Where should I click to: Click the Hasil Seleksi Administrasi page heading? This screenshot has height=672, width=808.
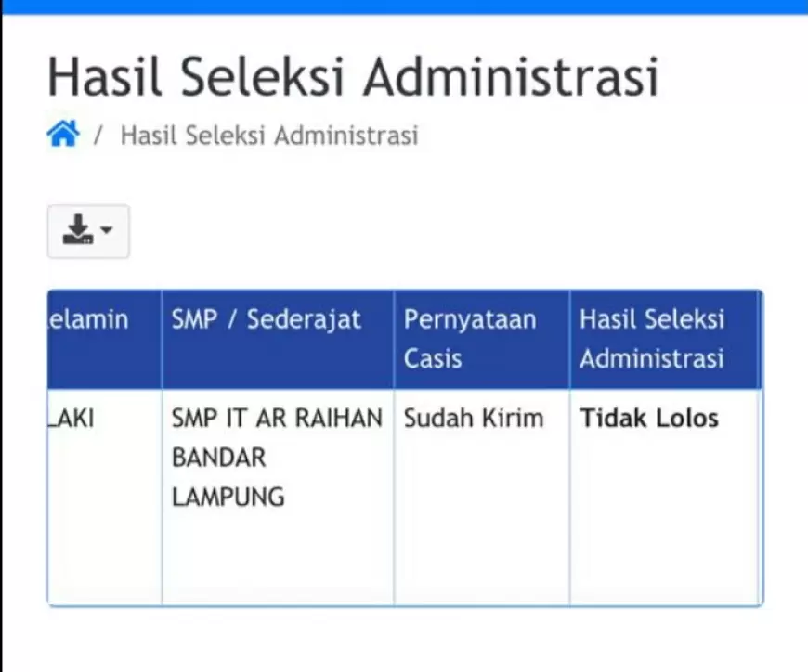[353, 77]
